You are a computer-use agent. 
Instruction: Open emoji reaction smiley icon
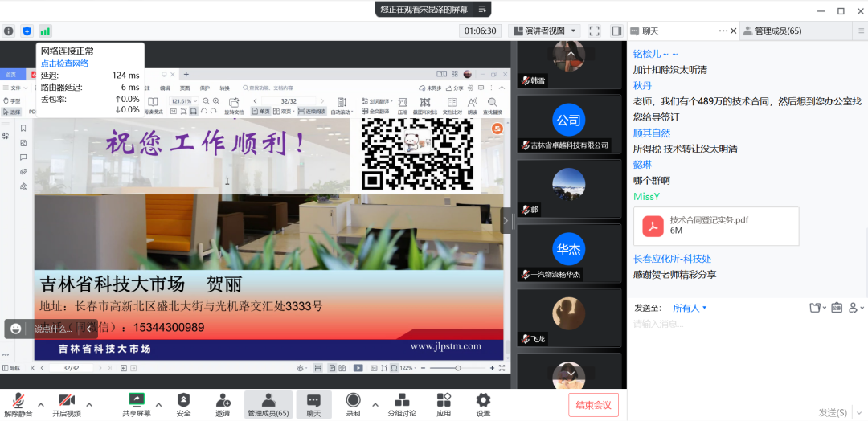tap(16, 329)
